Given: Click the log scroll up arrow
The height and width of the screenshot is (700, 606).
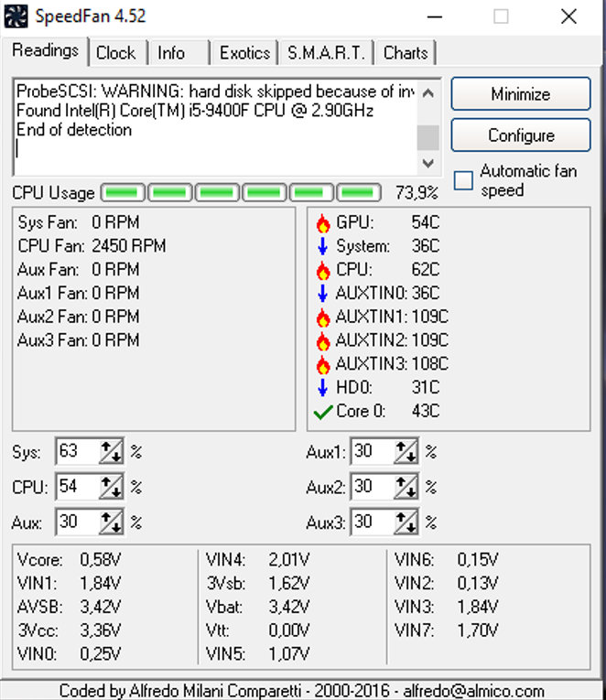Looking at the screenshot, I should click(x=428, y=93).
